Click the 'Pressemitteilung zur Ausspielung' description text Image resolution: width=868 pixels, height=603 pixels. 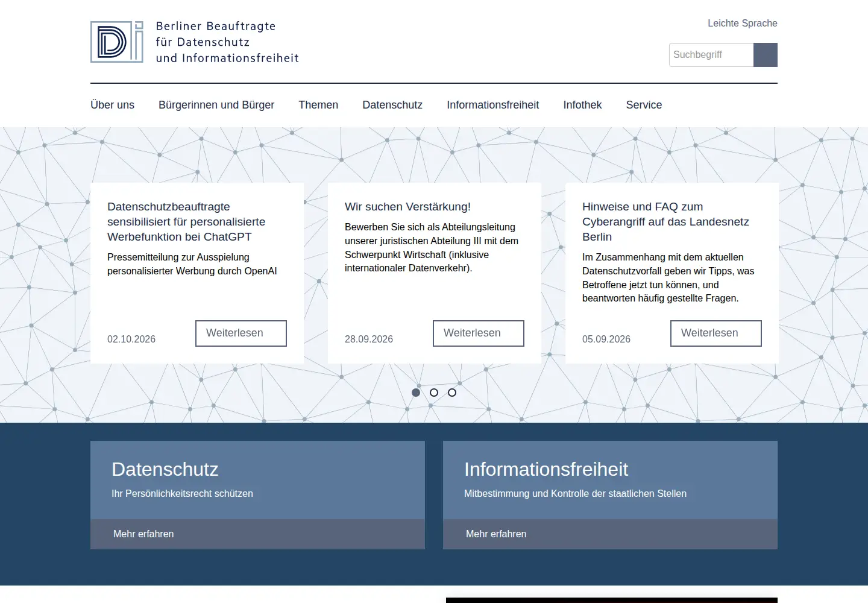point(192,264)
